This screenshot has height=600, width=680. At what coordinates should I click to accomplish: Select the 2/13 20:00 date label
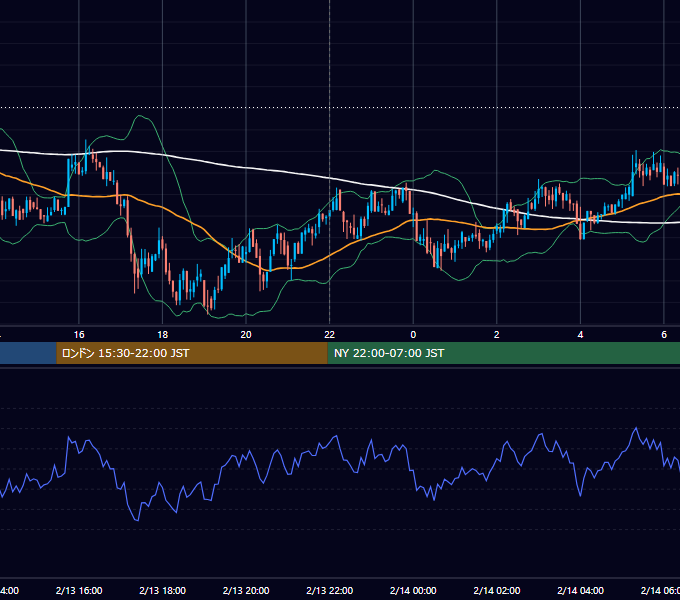coord(246,590)
